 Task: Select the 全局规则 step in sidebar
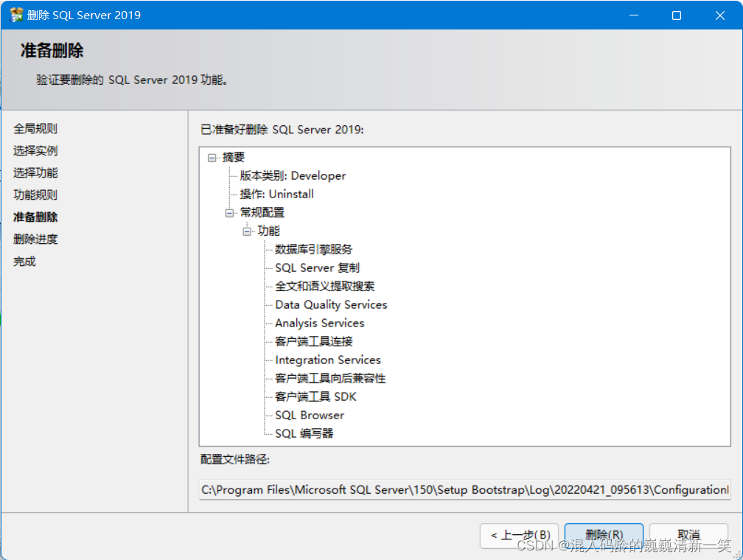click(35, 128)
